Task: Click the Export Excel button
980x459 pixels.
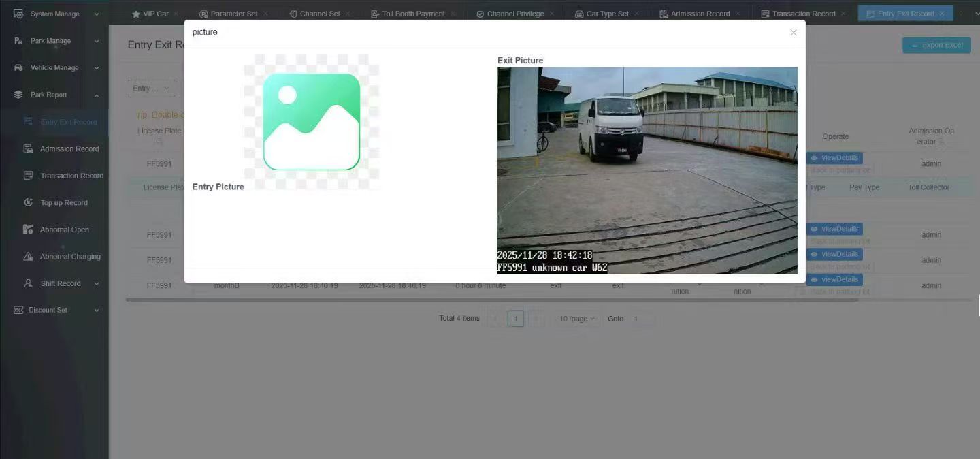Action: coord(936,45)
